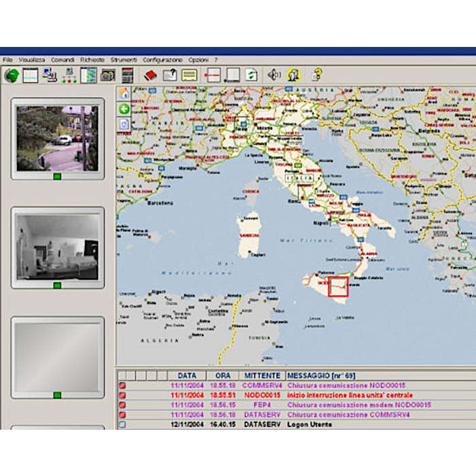Click the blank page with marker icon
Screen dimensions: 476x476
[x=233, y=75]
